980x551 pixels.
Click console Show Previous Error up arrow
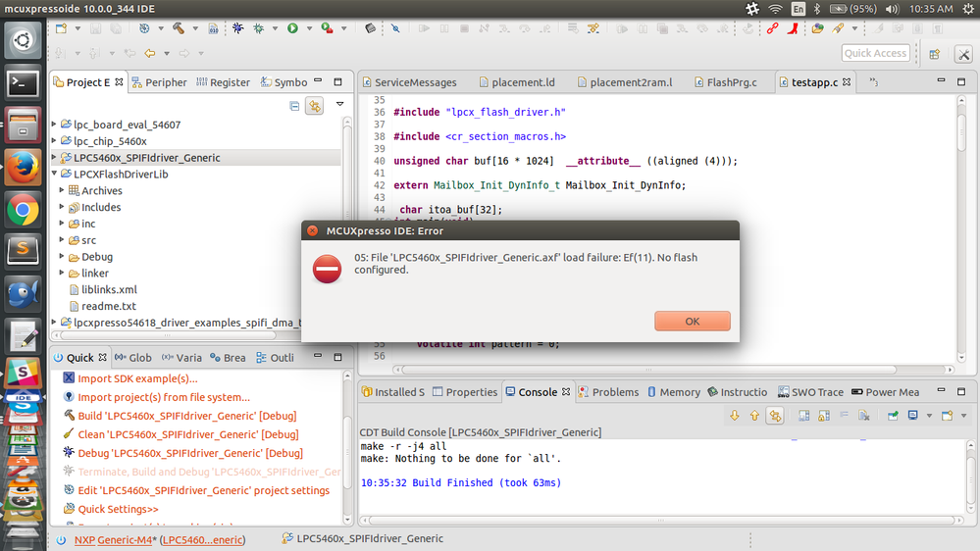click(754, 416)
